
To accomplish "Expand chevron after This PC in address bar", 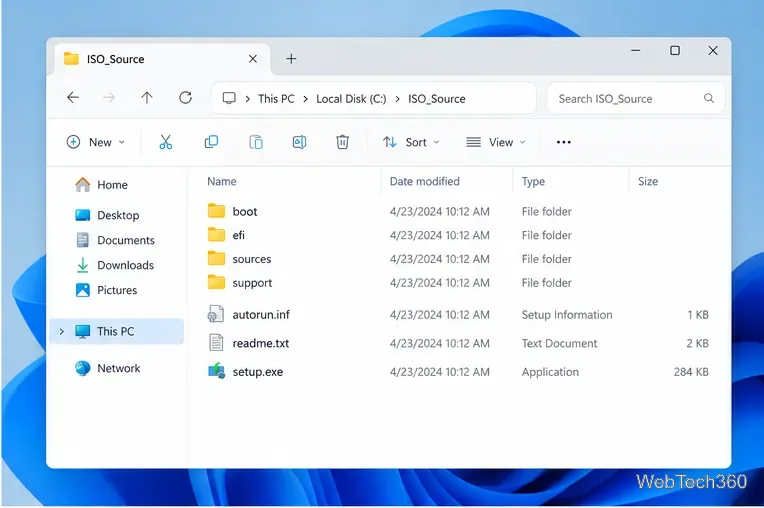I will pos(306,99).
